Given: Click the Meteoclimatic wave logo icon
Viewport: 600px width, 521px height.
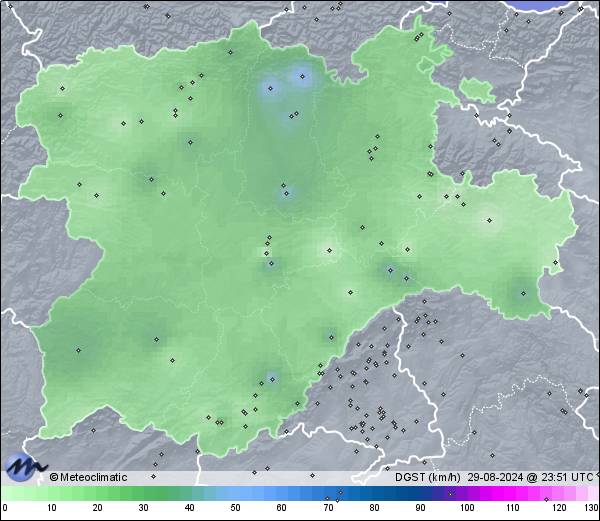Looking at the screenshot, I should click(24, 467).
